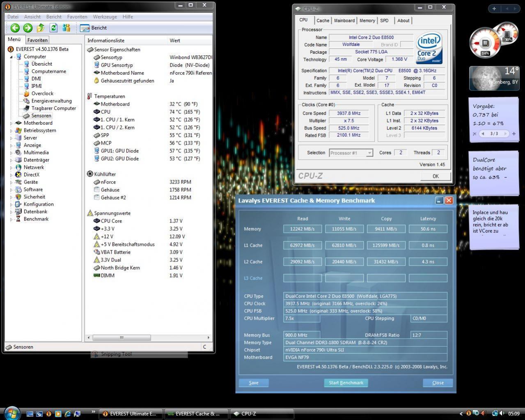Click the green Back arrow in EVEREST toolbar
Screen dimensions: 525x420
[15, 28]
